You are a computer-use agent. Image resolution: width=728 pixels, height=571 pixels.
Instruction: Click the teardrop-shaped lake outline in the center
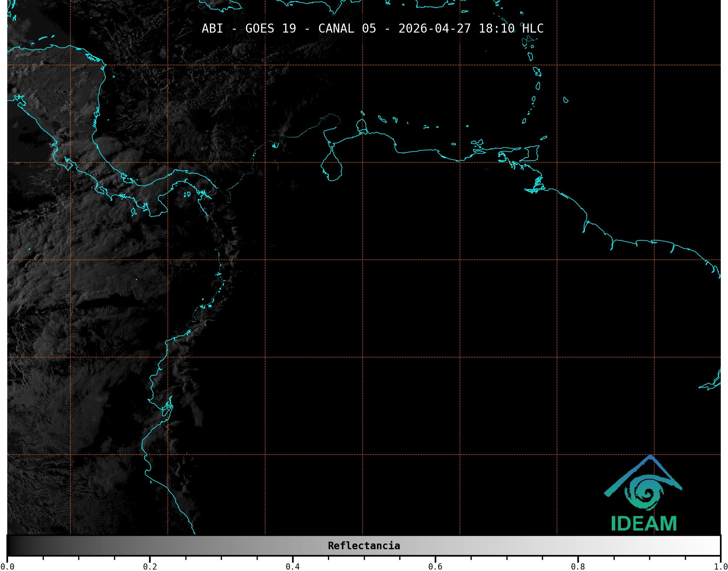click(332, 167)
